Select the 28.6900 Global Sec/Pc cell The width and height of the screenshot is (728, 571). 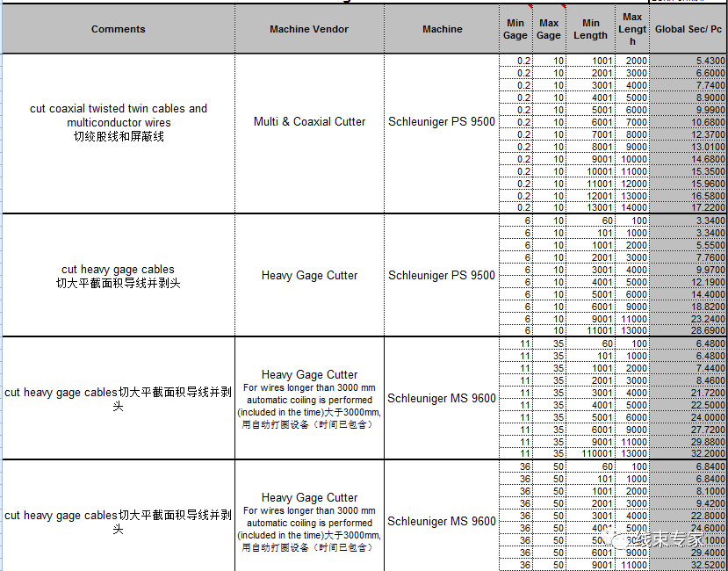coord(688,331)
